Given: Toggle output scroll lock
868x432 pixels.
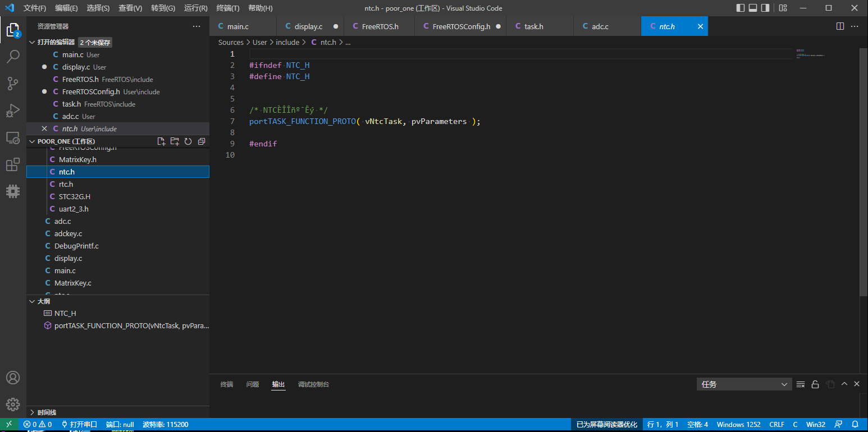Looking at the screenshot, I should tap(815, 384).
